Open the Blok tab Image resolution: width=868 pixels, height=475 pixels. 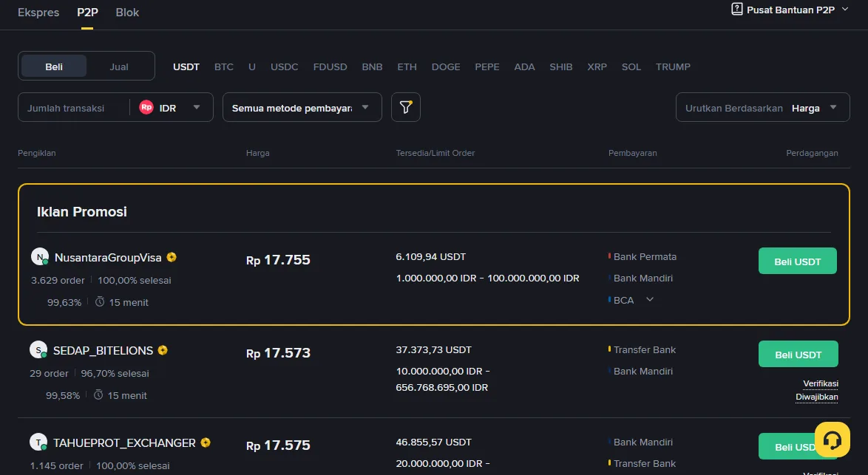(127, 12)
